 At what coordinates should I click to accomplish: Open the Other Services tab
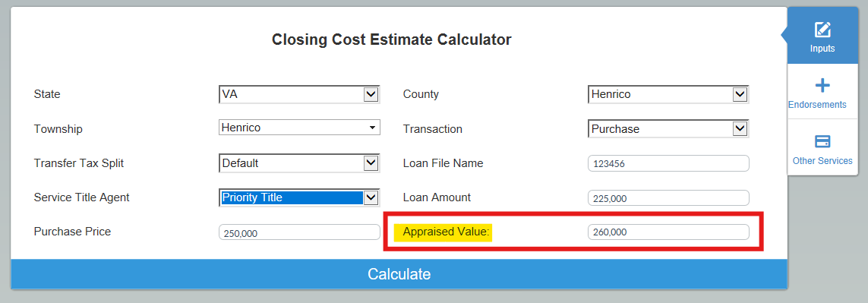[822, 147]
